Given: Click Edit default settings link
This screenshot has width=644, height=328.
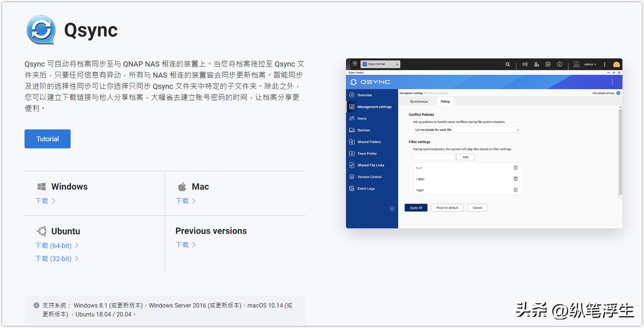Looking at the screenshot, I should (x=603, y=93).
